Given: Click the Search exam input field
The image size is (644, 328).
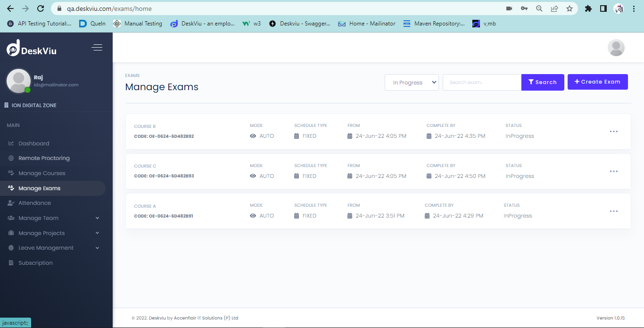Looking at the screenshot, I should 482,82.
